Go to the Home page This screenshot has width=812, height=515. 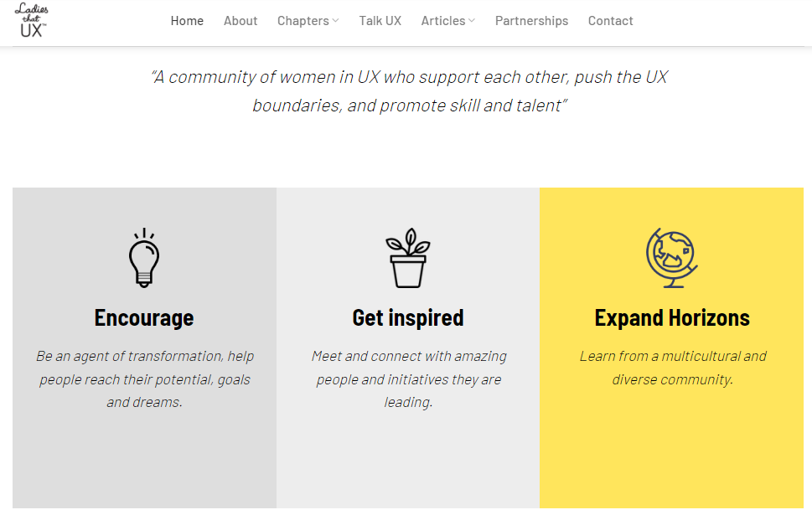187,21
